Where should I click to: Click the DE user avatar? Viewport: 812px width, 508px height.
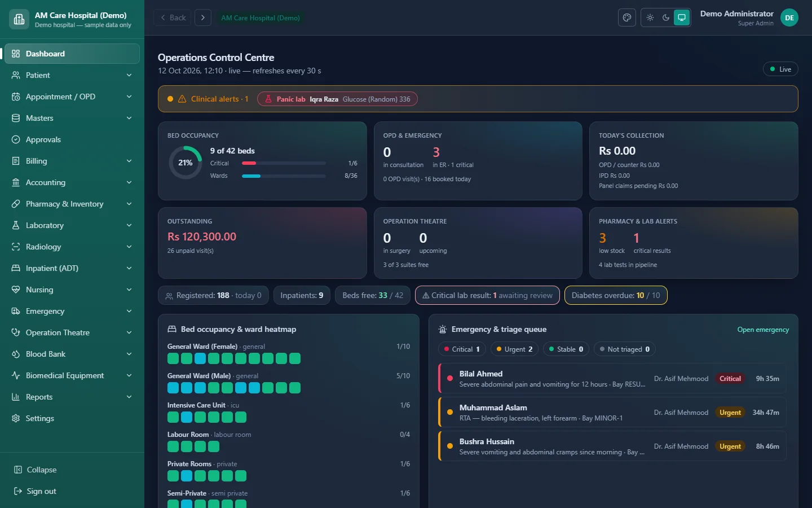click(x=789, y=17)
